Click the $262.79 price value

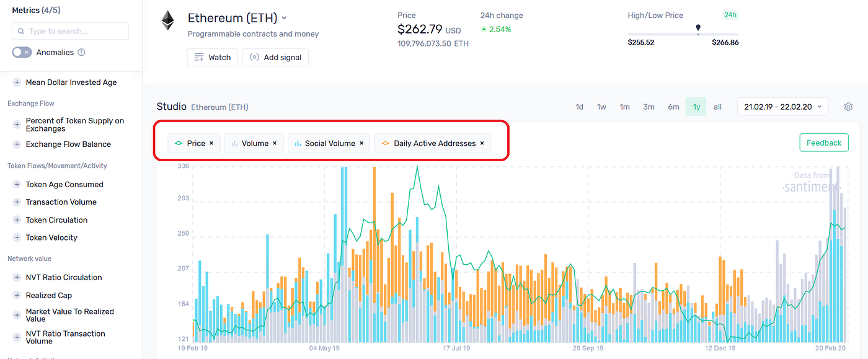[420, 29]
